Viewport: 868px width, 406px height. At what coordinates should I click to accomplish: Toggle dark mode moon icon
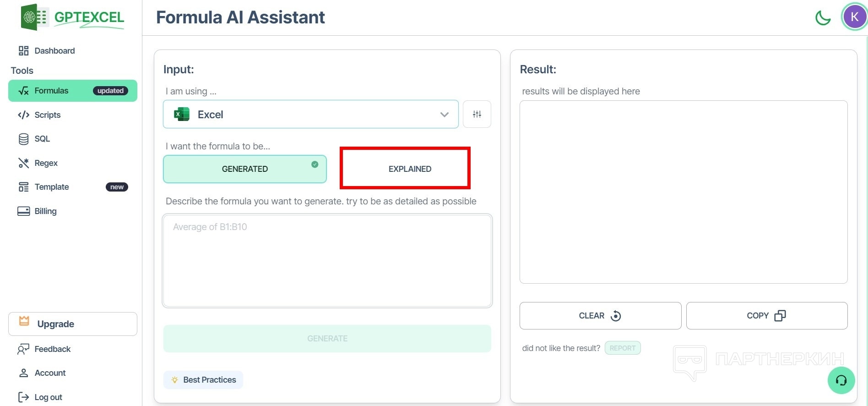pos(823,18)
